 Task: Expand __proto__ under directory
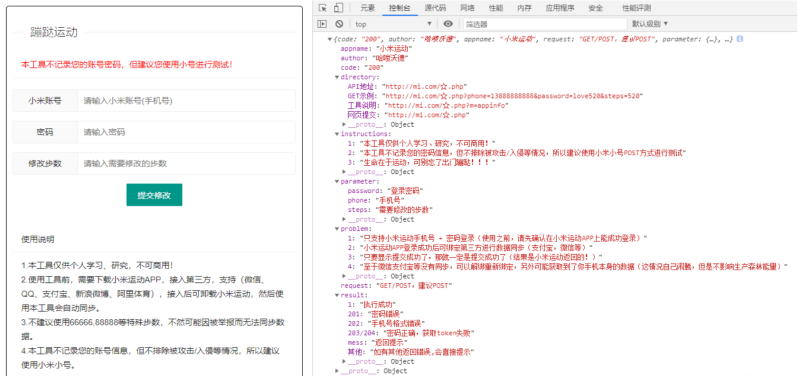coord(344,124)
